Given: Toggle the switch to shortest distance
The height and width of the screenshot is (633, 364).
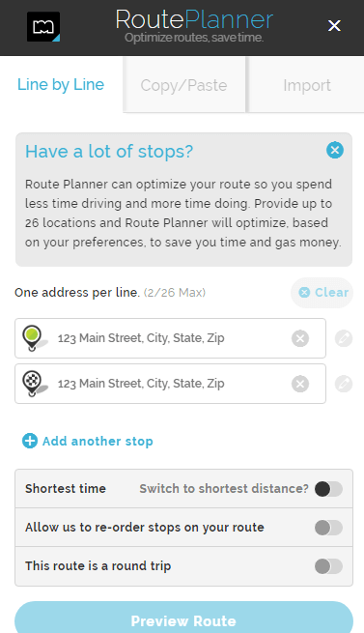Looking at the screenshot, I should tap(328, 489).
